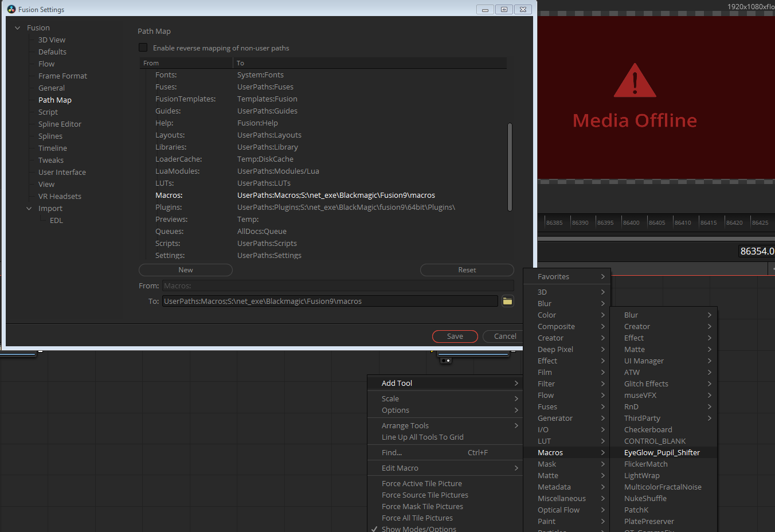Viewport: 775px width, 532px height.
Task: Select the User Interface settings page
Action: point(62,172)
